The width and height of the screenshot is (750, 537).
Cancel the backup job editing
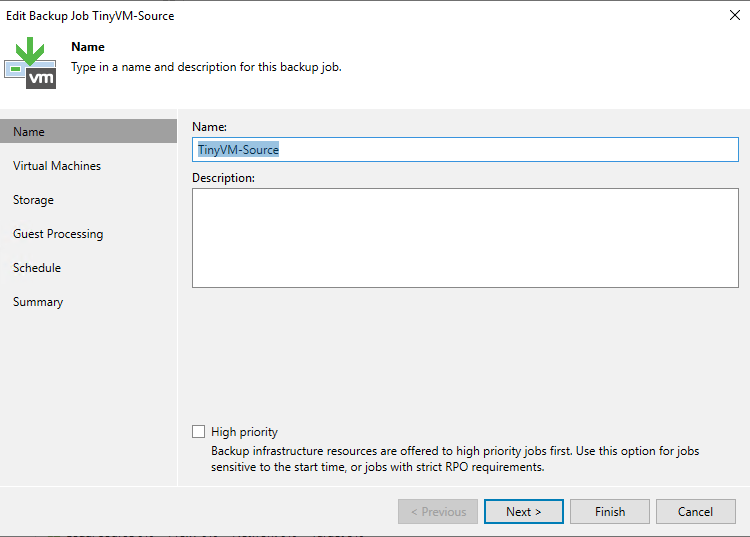[695, 512]
